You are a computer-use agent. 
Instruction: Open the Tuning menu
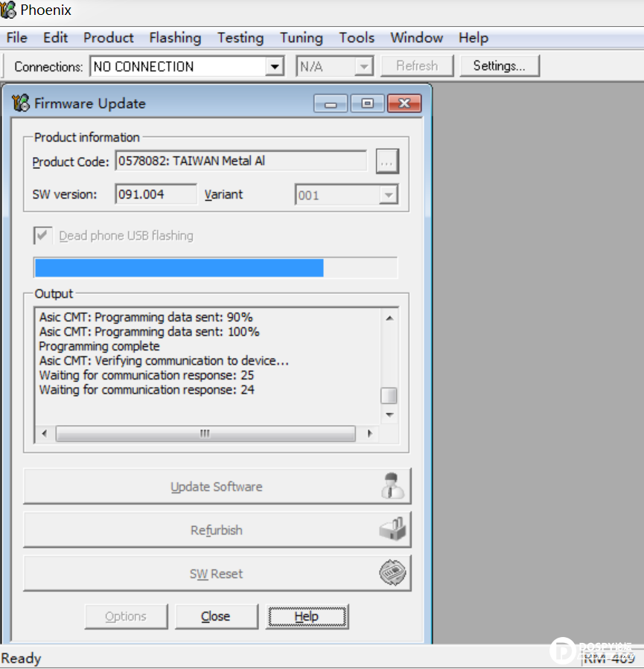[x=302, y=37]
